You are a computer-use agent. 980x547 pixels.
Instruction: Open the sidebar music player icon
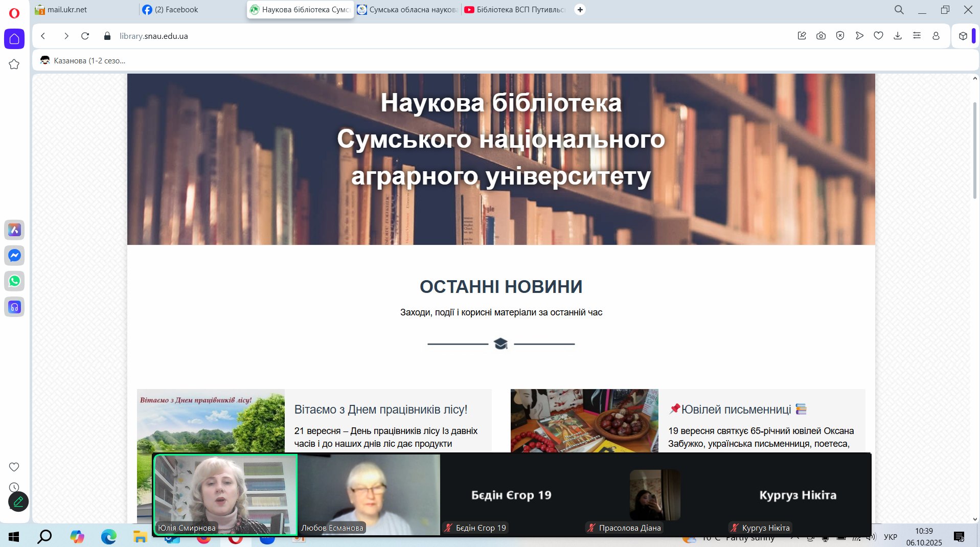pyautogui.click(x=14, y=307)
